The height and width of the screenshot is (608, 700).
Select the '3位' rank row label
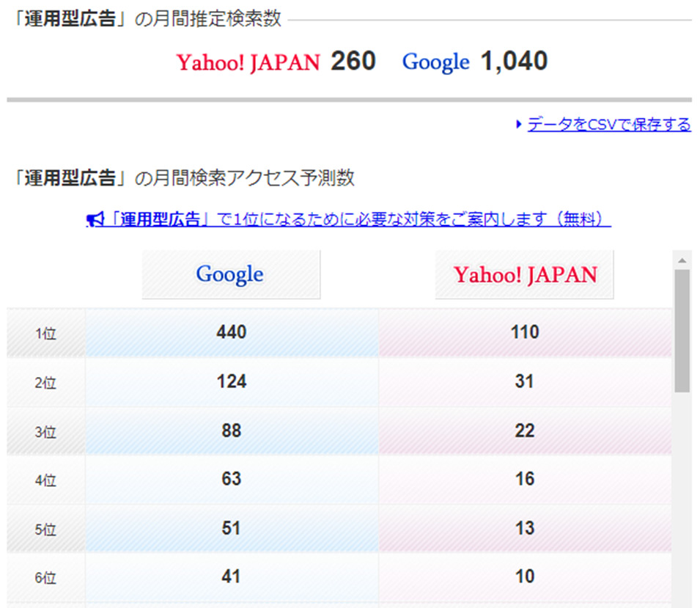pos(45,432)
